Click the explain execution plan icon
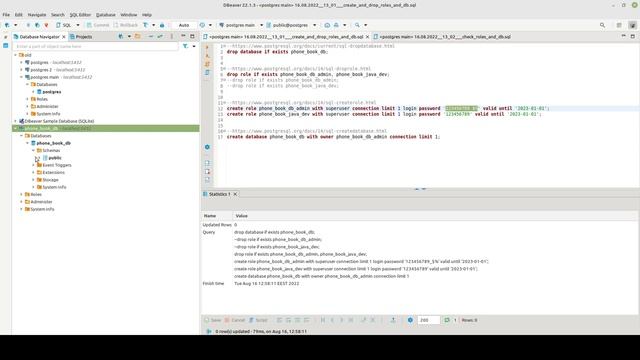 (x=207, y=73)
